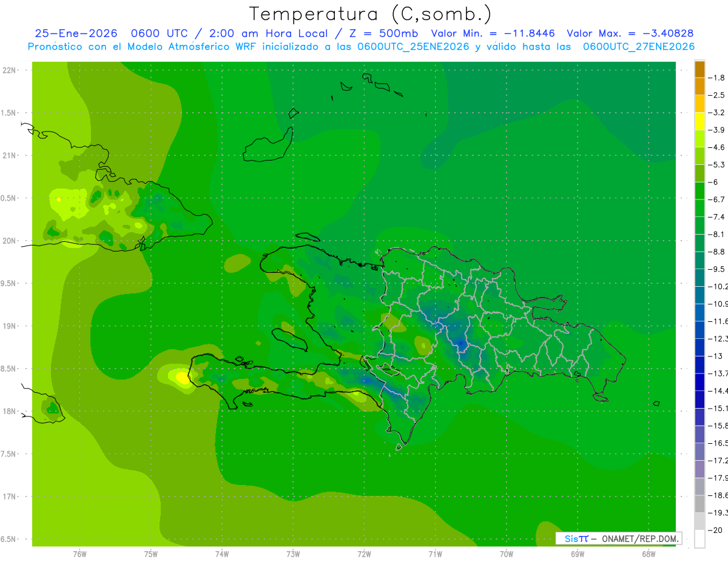Click the 71W longitude label
This screenshot has width=728, height=562.
[435, 554]
